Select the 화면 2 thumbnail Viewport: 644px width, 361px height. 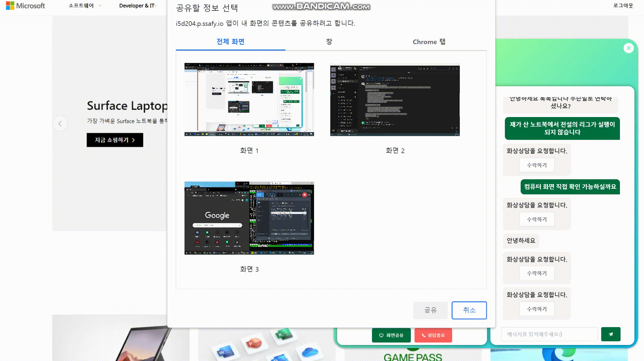coord(395,99)
